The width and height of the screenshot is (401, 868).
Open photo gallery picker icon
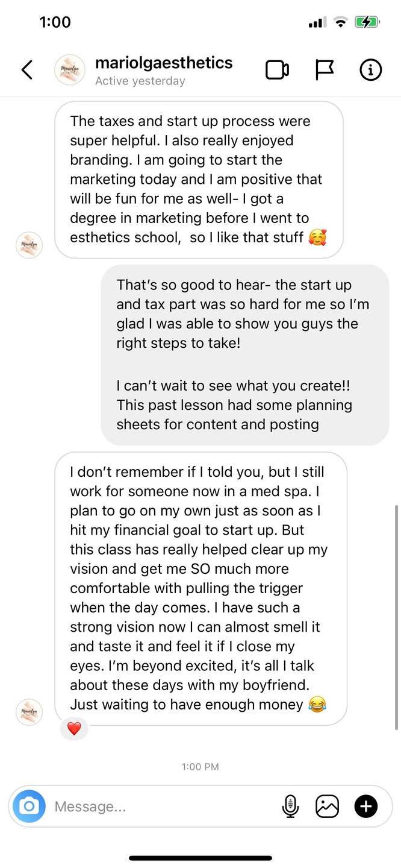[x=327, y=806]
